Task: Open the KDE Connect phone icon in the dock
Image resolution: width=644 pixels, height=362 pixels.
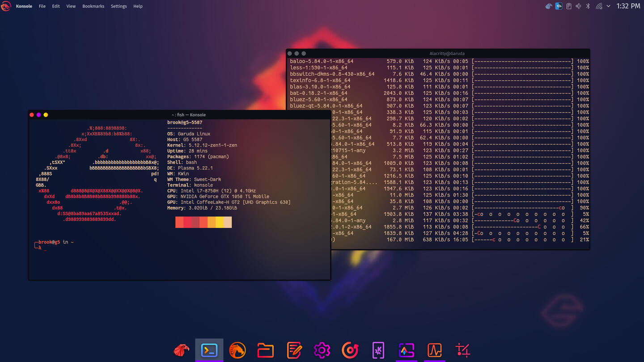Action: click(378, 350)
